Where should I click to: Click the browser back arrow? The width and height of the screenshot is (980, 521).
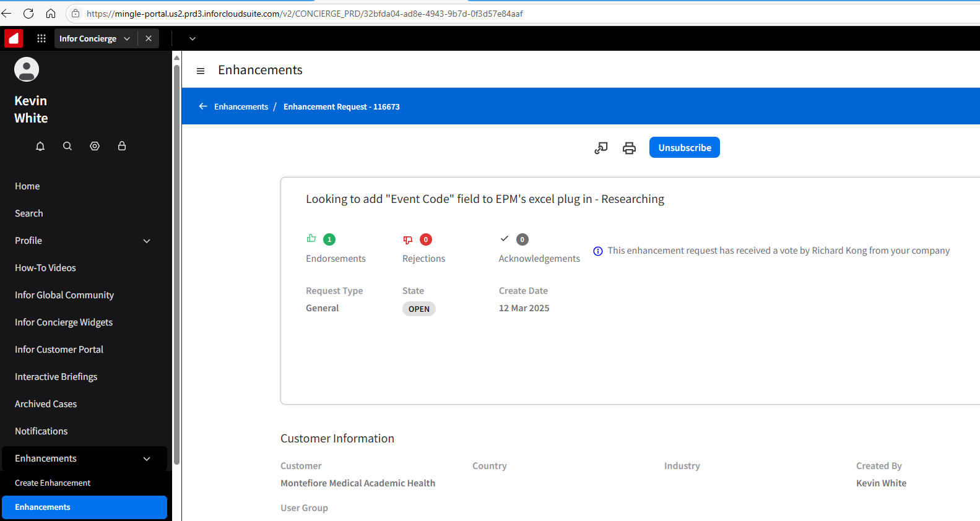pyautogui.click(x=6, y=13)
